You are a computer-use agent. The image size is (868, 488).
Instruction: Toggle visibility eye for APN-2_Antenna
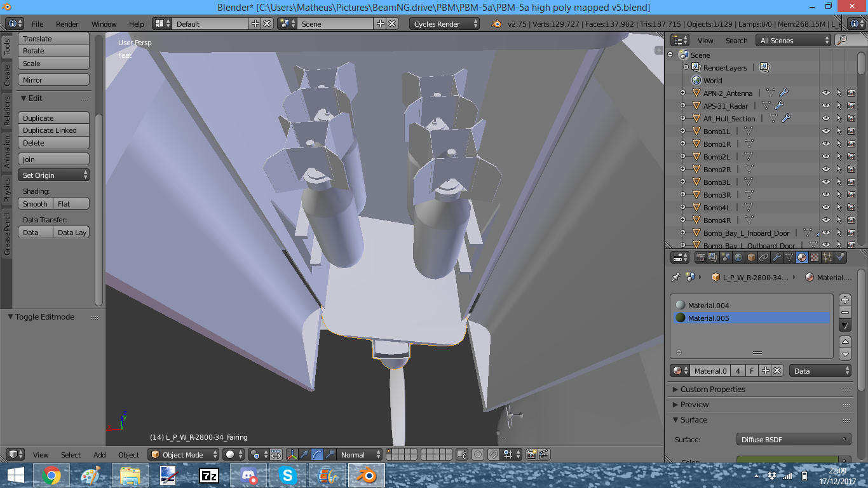pos(826,93)
